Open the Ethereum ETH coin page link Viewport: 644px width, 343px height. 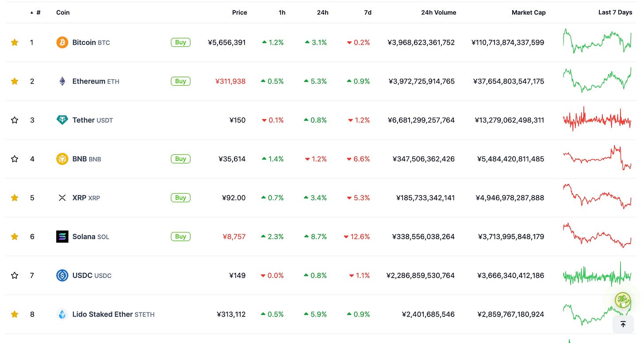coord(96,81)
